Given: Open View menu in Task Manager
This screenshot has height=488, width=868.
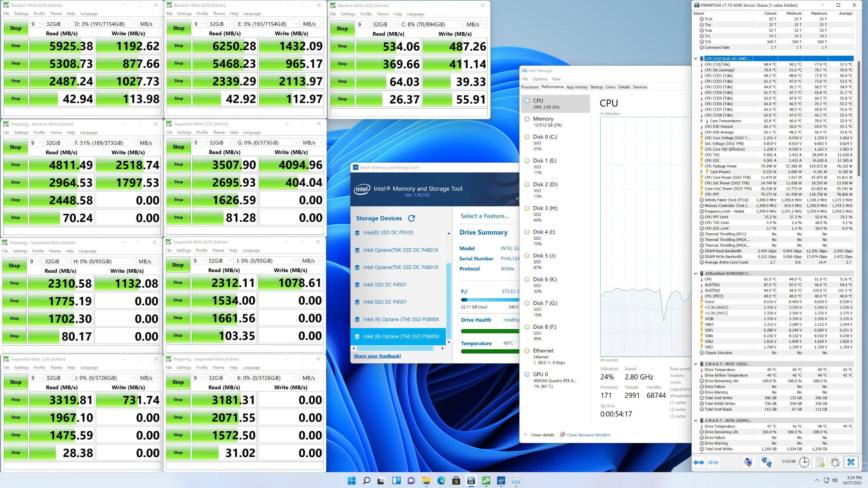Looking at the screenshot, I should tap(556, 79).
